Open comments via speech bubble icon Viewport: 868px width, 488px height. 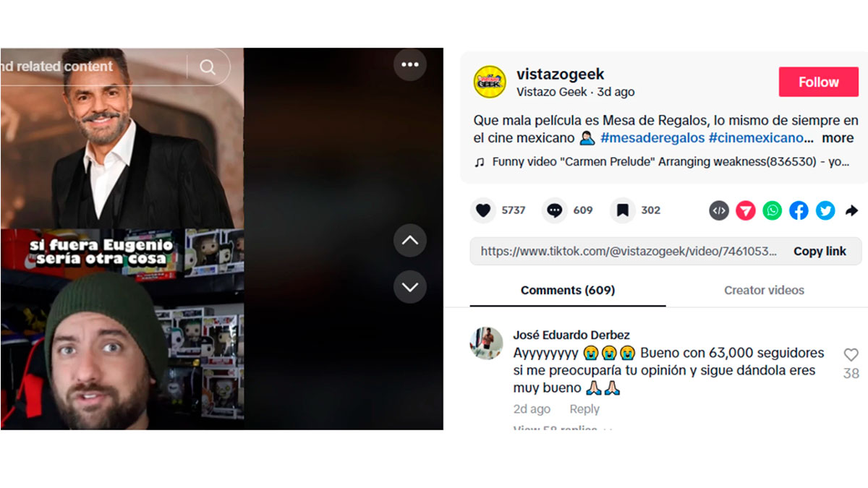554,210
